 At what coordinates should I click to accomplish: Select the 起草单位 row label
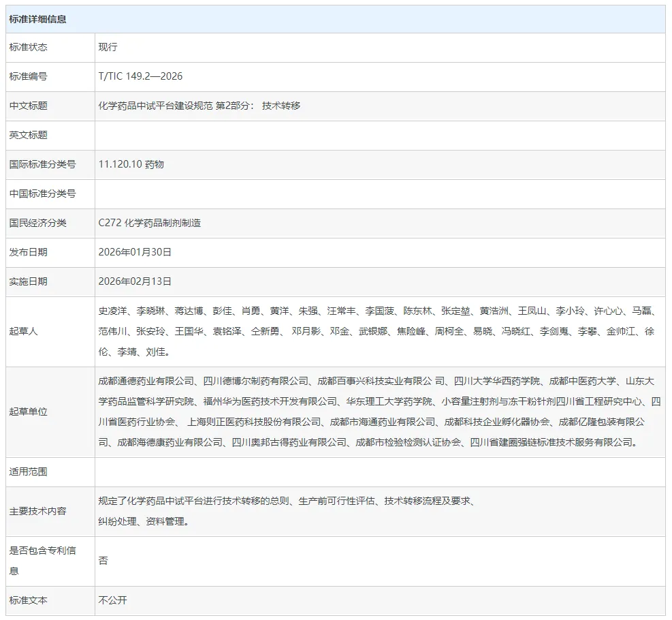pyautogui.click(x=29, y=412)
